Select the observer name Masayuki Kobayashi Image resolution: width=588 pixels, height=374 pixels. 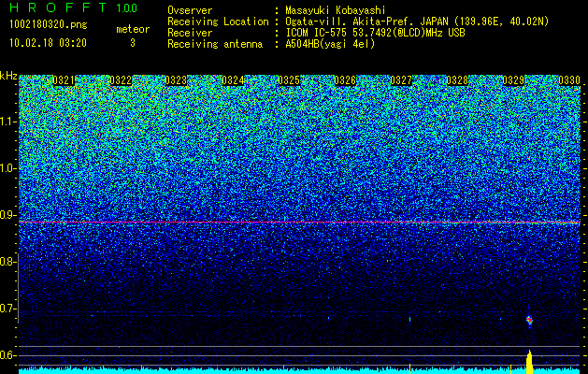[x=336, y=10]
